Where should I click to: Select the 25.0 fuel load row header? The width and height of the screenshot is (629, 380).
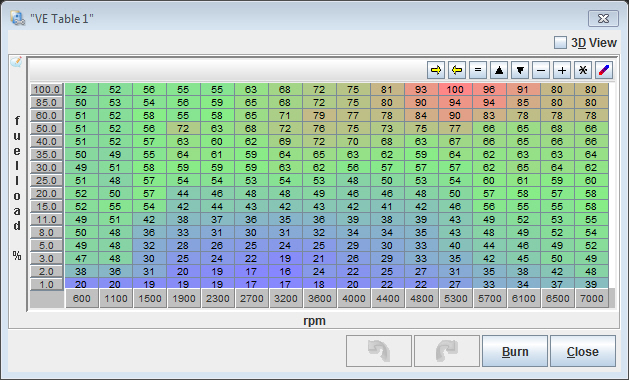tap(47, 181)
